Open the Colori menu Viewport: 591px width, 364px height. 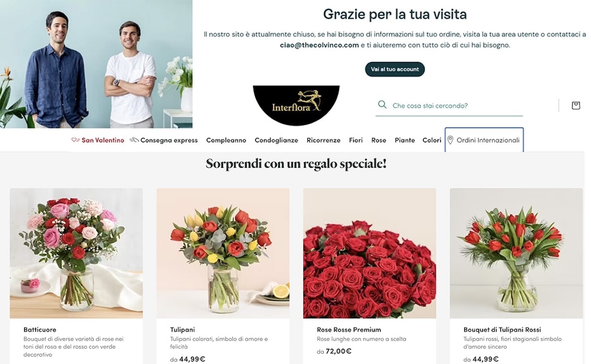(x=432, y=140)
